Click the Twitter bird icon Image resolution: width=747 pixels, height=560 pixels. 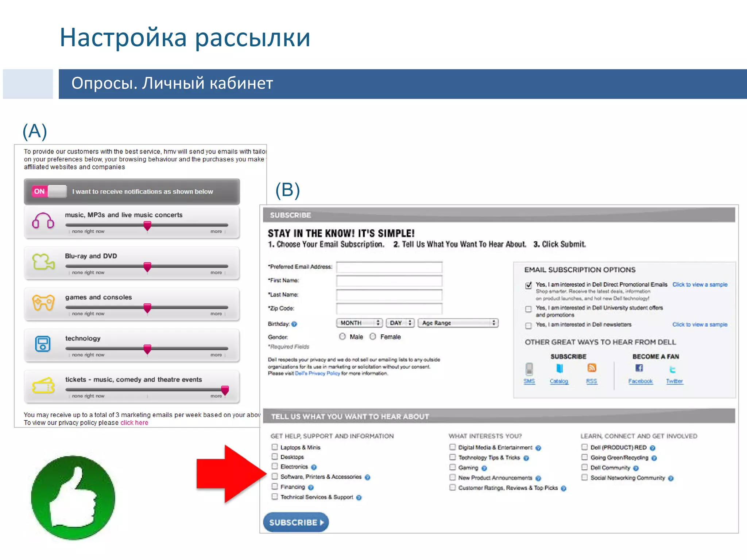[x=673, y=370]
